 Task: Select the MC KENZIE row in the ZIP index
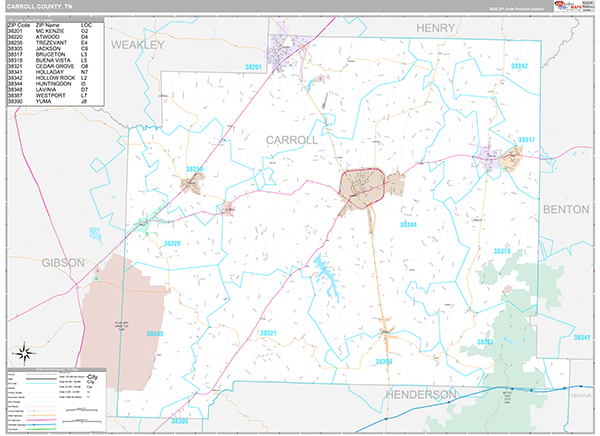tap(48, 31)
